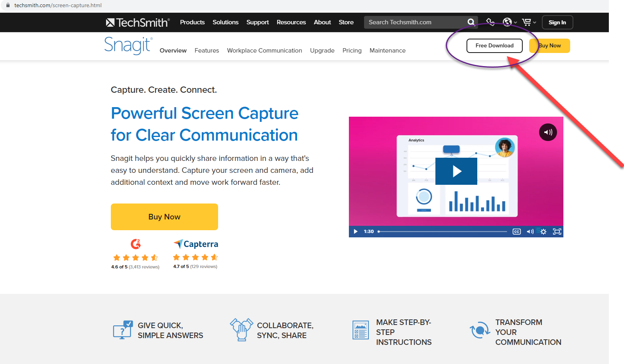
Task: Click the "COLLABORATE, SYNC, SHARE" text
Action: [x=285, y=331]
